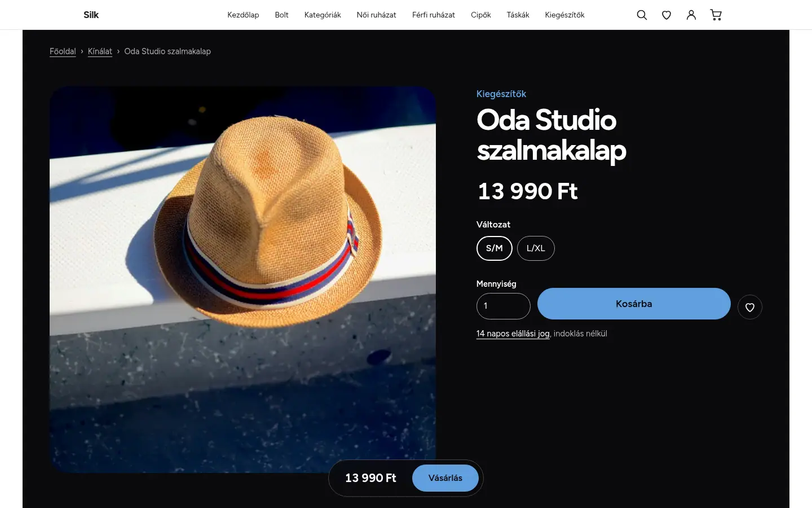The width and height of the screenshot is (812, 508).
Task: Open the user account icon
Action: 691,15
